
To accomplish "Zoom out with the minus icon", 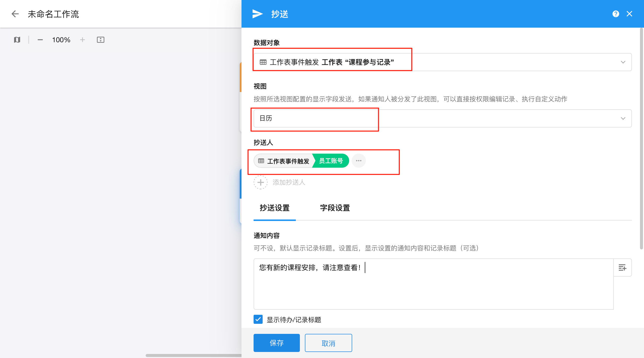I will coord(40,40).
